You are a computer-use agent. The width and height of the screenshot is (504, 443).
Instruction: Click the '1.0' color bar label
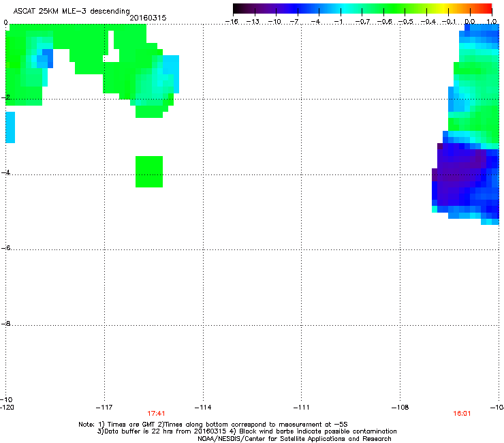pos(492,22)
